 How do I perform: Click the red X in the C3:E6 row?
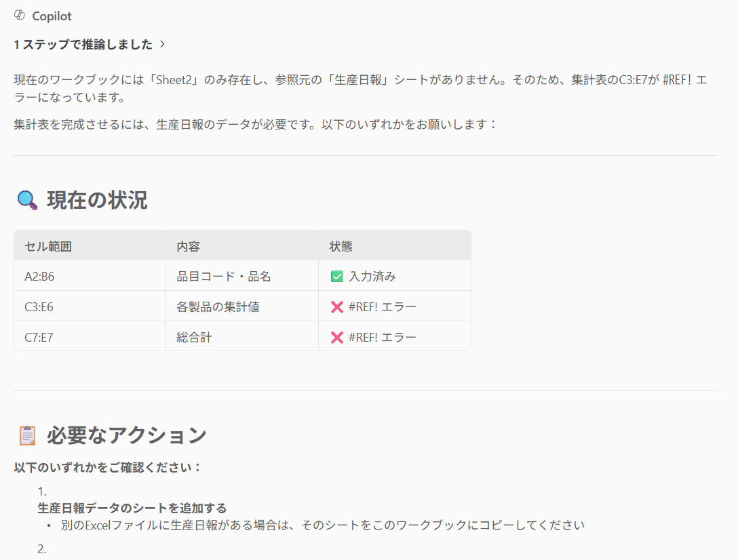pos(336,307)
